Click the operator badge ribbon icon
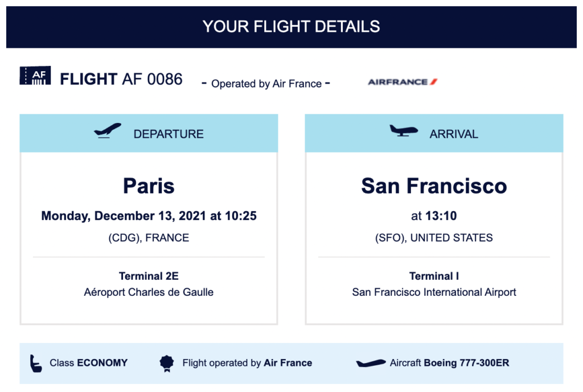Screen dimensions: 583x392 coord(166,363)
